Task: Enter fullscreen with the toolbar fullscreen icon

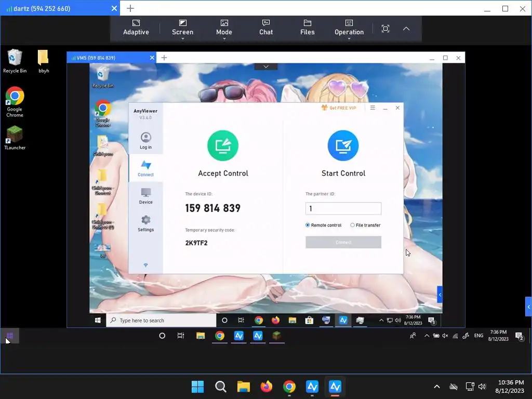Action: 385,29
